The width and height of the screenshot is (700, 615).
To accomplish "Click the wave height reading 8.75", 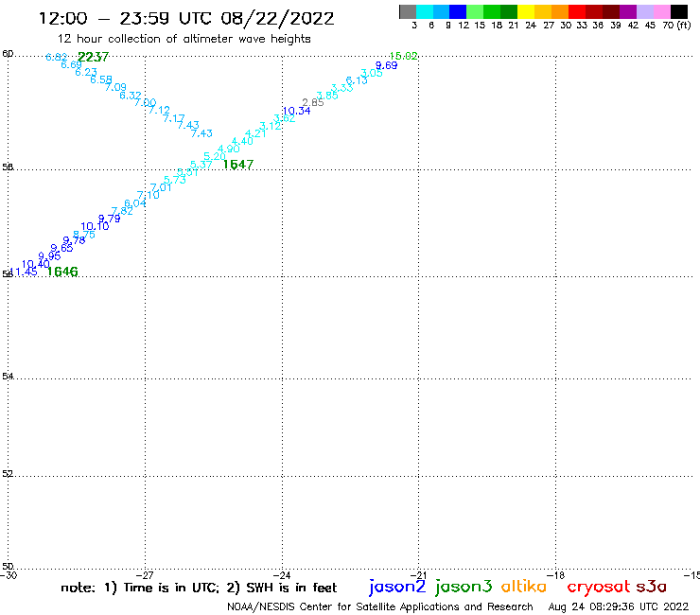I will (x=84, y=235).
